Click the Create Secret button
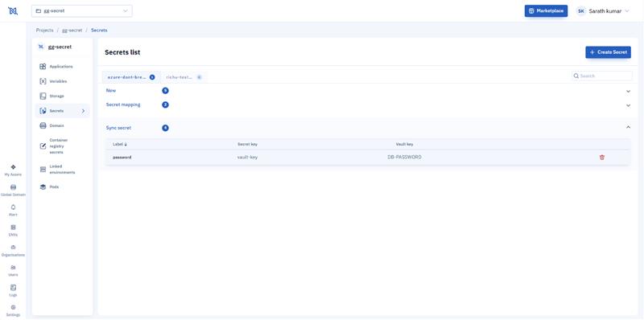Screen dimensions: 644x320 608,52
